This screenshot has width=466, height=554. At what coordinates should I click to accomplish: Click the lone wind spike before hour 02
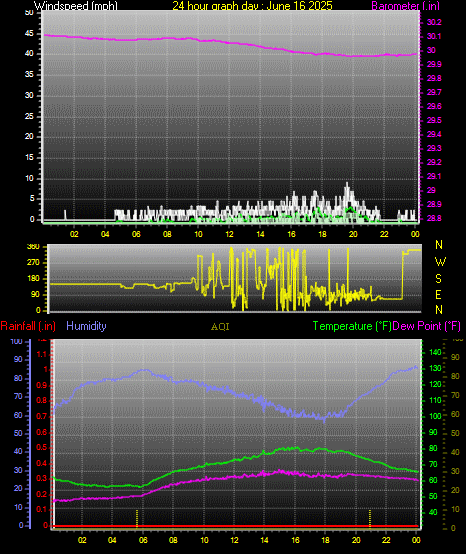[65, 215]
